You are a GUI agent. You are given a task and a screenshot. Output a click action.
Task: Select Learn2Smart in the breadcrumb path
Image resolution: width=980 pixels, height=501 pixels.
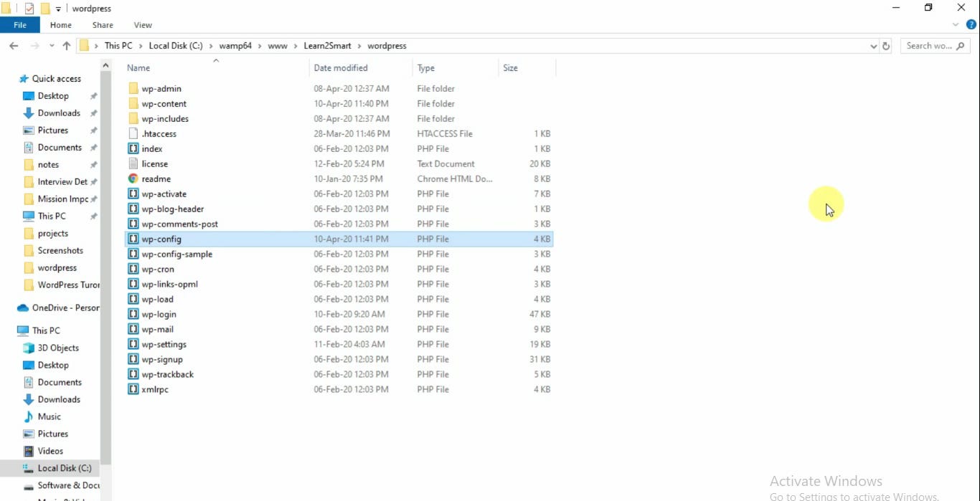pos(328,46)
